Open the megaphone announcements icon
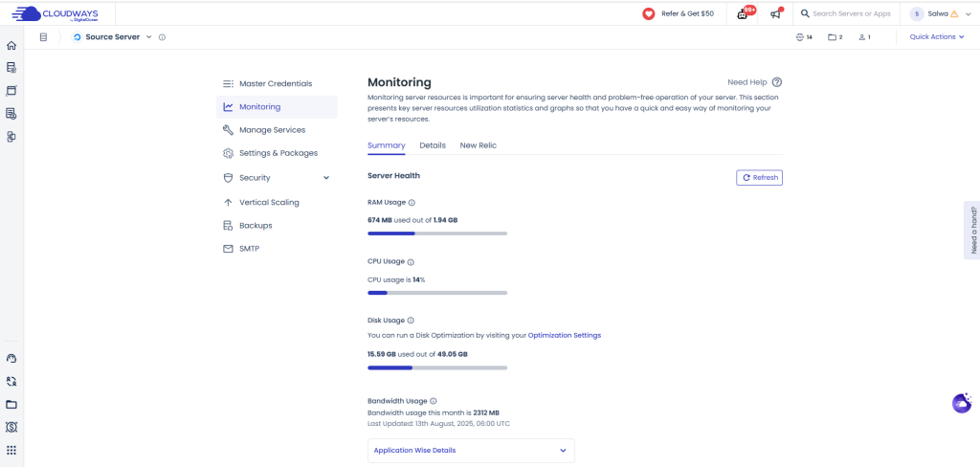Screen dimensions: 980x467 775,13
